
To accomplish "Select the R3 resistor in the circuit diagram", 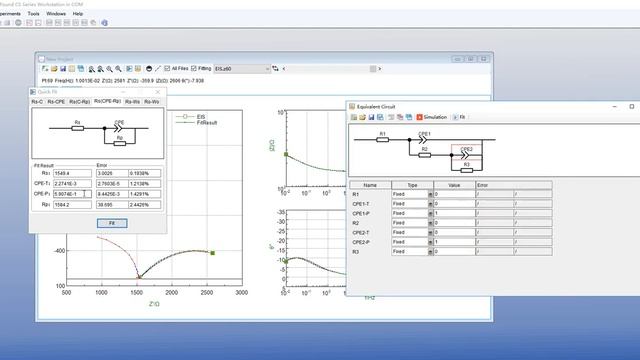I will point(467,170).
